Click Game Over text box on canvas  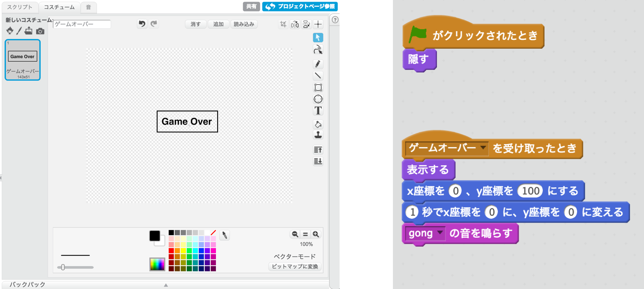(187, 122)
